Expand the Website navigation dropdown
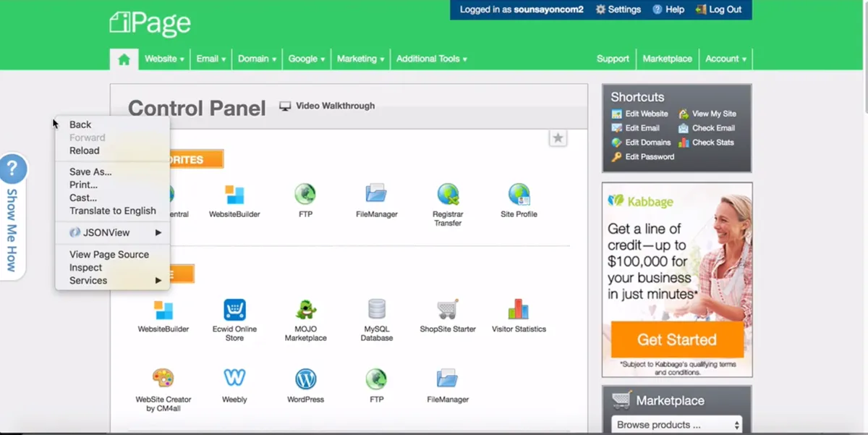This screenshot has height=435, width=868. point(164,59)
